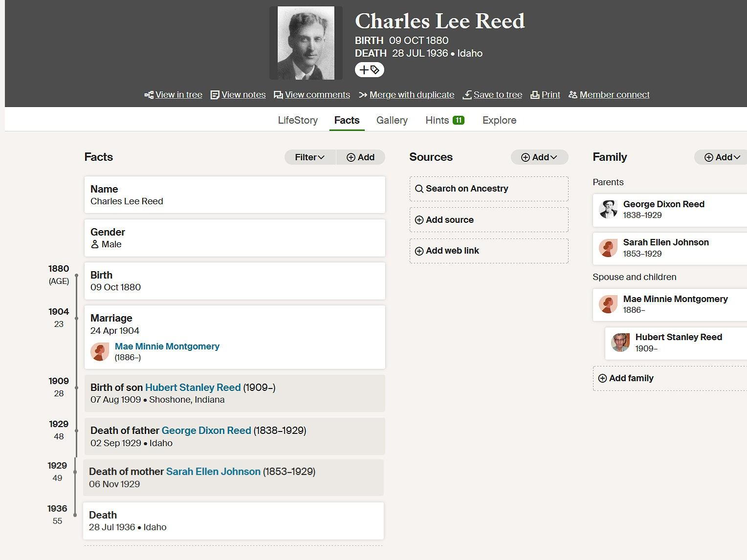Click the add tag icon button
The width and height of the screenshot is (747, 560).
369,70
